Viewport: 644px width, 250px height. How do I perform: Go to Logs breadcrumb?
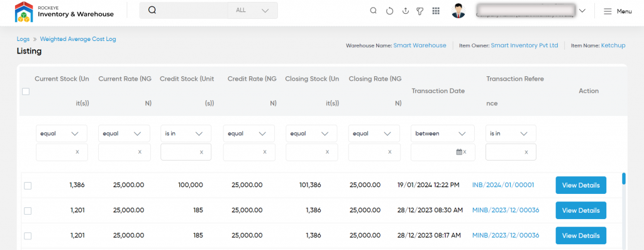tap(23, 39)
